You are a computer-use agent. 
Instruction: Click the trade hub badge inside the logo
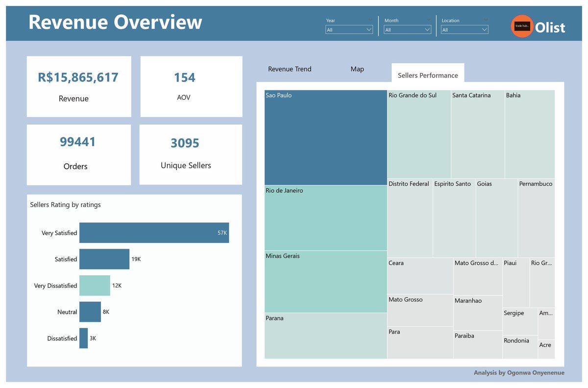(x=521, y=27)
